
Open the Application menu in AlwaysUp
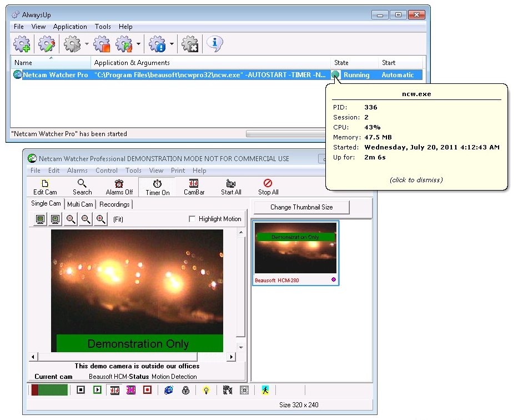(x=70, y=27)
